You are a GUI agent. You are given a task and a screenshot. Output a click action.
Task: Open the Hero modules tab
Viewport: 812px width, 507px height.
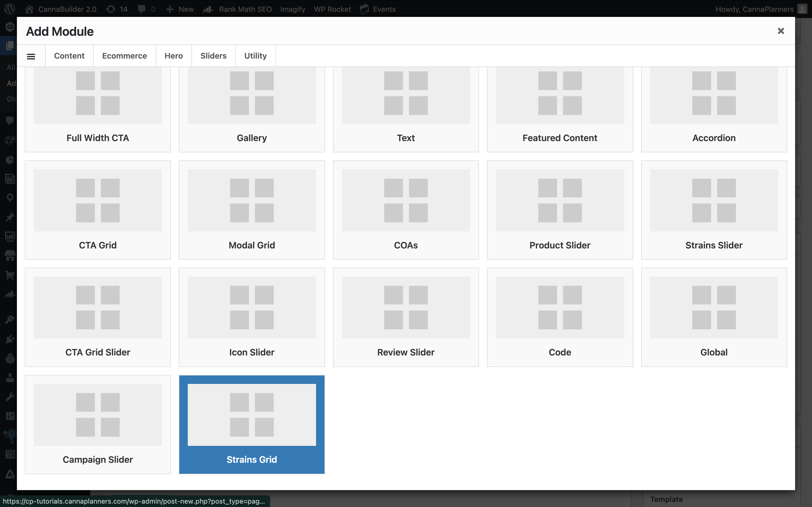pyautogui.click(x=173, y=56)
